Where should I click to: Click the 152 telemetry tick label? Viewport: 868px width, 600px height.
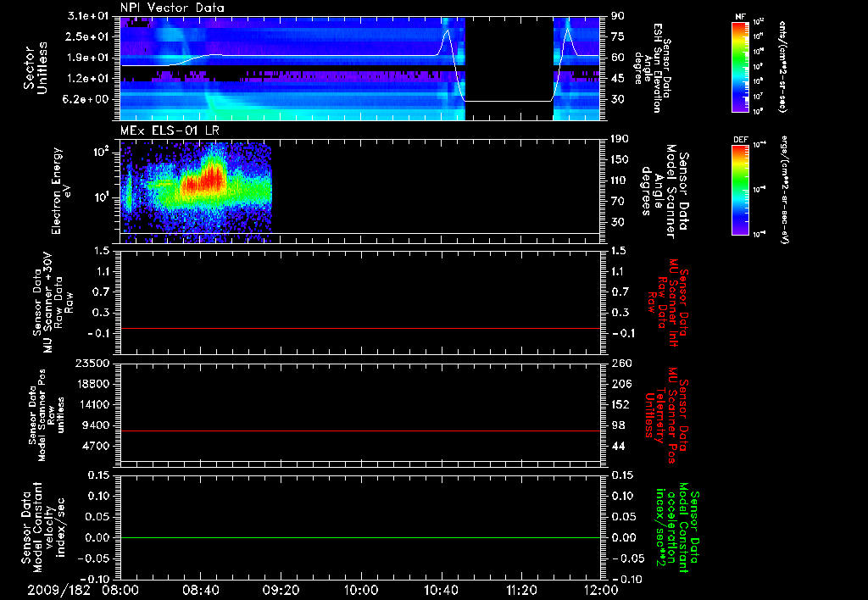(x=620, y=404)
